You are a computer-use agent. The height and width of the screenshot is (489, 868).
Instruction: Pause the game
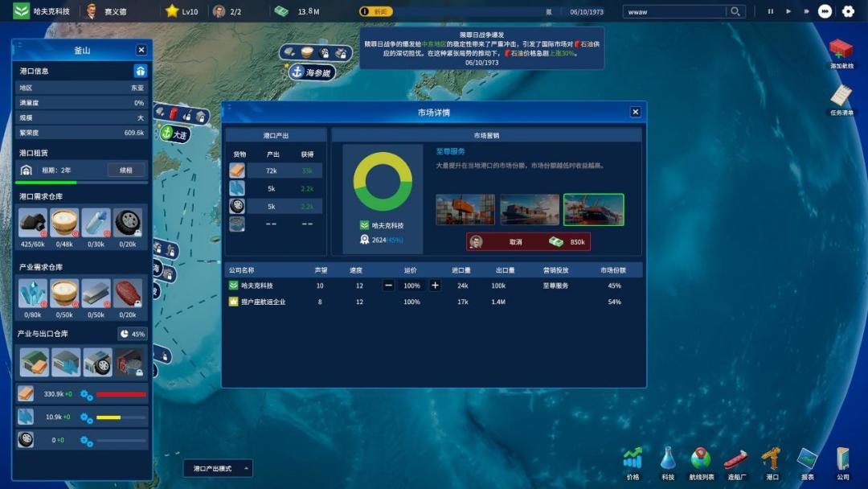(x=771, y=11)
